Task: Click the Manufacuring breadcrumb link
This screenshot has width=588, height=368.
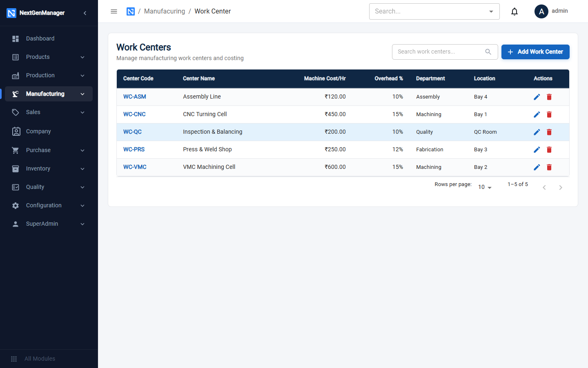Action: 165,11
